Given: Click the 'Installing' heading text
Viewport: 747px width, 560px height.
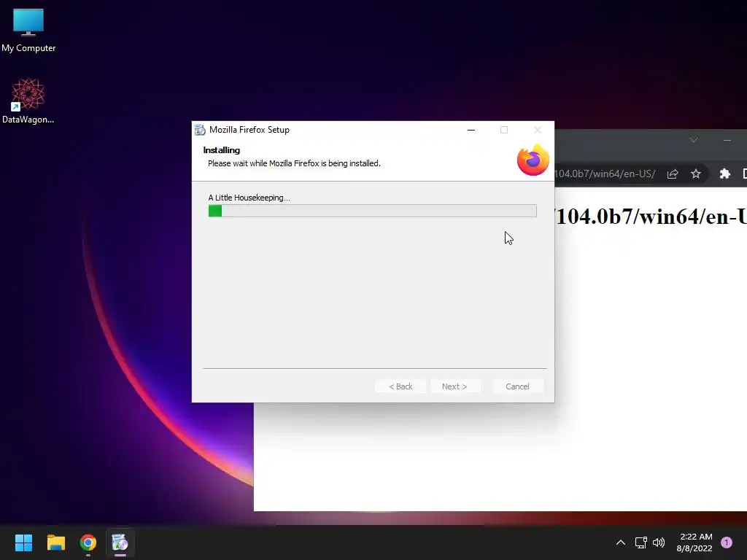Looking at the screenshot, I should pyautogui.click(x=222, y=150).
